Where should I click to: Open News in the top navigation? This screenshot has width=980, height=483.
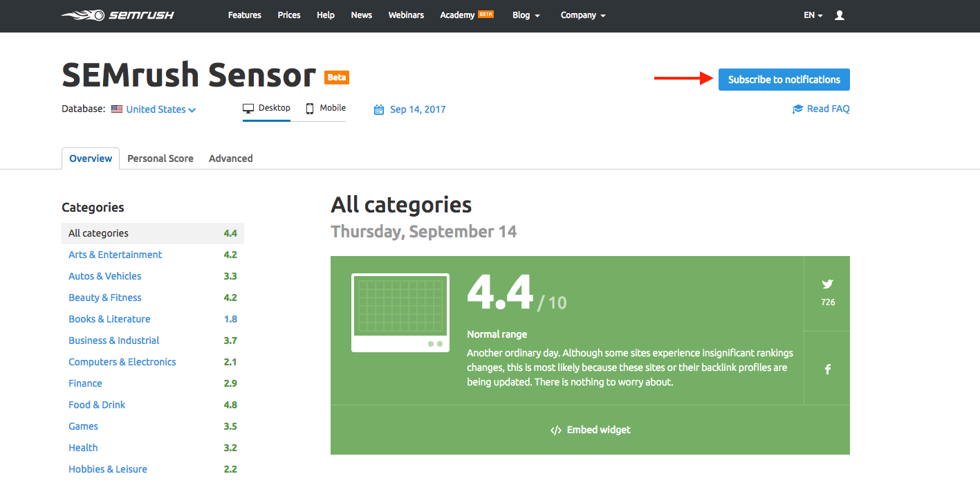(x=362, y=15)
